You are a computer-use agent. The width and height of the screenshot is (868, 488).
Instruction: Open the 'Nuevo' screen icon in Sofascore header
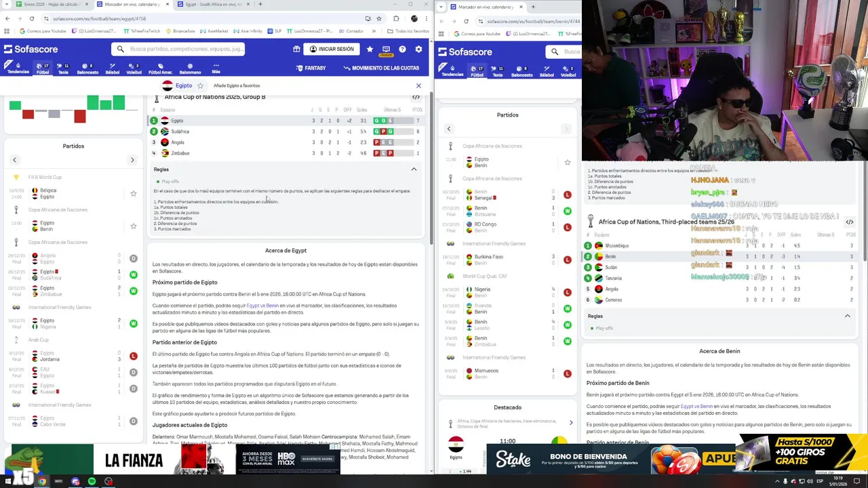386,49
